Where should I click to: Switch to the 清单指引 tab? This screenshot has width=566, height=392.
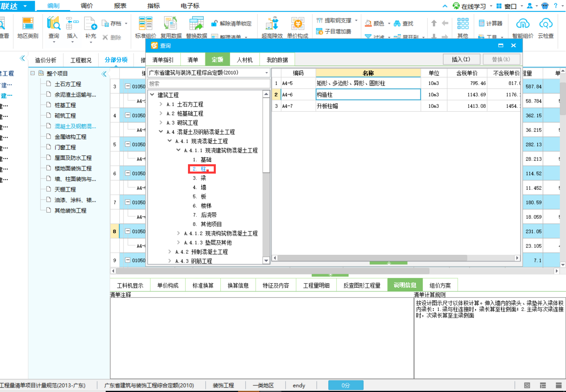click(x=163, y=60)
